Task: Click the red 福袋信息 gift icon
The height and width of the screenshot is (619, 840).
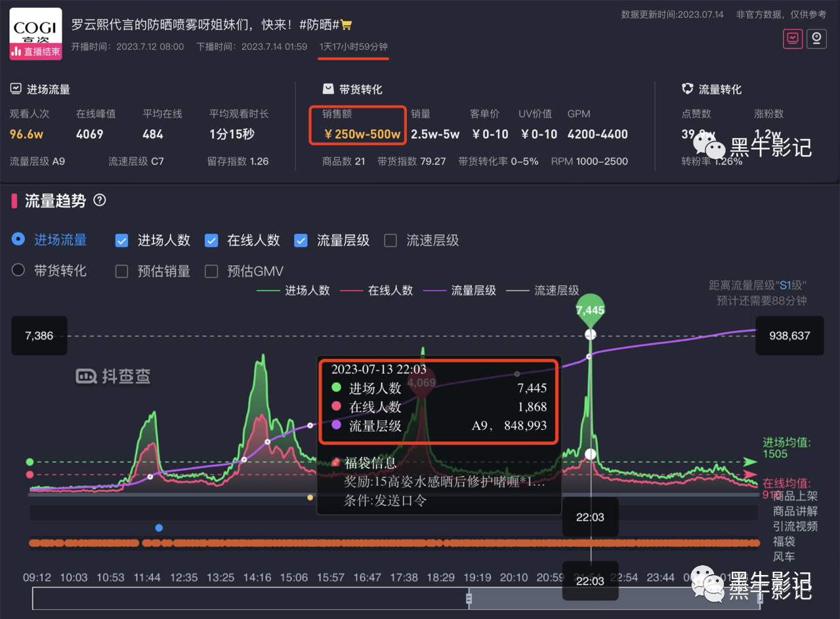Action: [335, 462]
